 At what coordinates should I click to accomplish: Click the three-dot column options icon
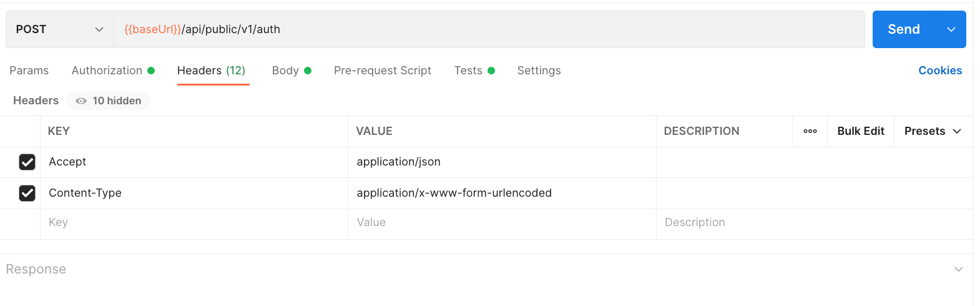pos(810,131)
